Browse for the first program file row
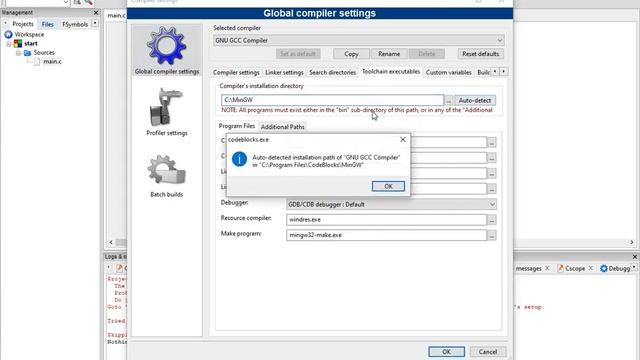 (x=491, y=142)
